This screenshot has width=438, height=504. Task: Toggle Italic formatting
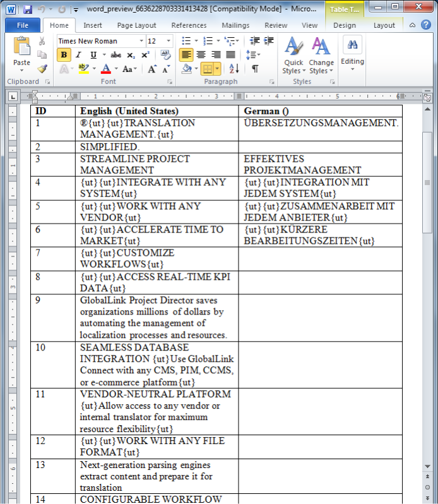78,55
